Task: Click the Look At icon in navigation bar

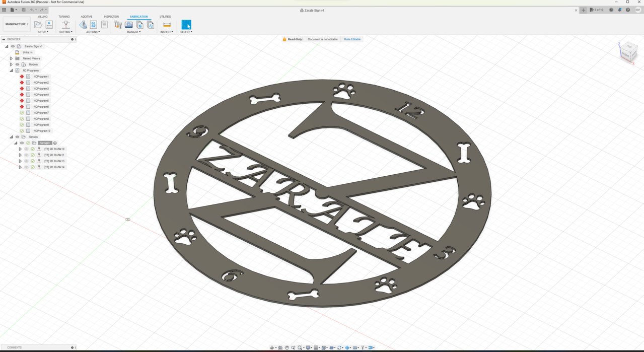Action: pyautogui.click(x=280, y=347)
